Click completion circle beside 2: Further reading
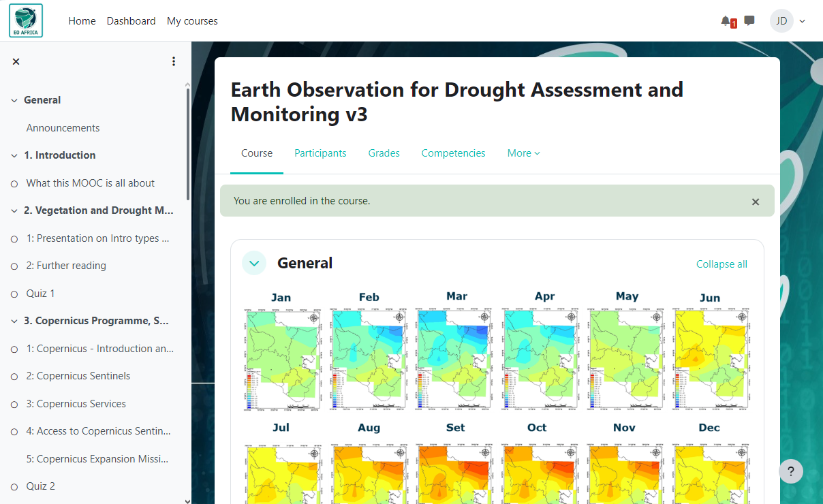The width and height of the screenshot is (823, 504). (x=14, y=266)
